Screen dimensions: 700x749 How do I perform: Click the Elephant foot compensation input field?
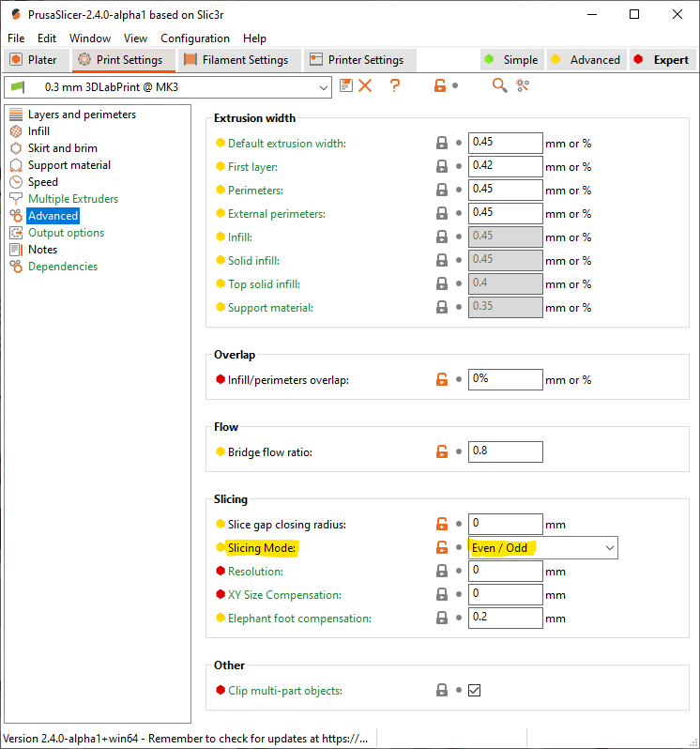tap(505, 619)
